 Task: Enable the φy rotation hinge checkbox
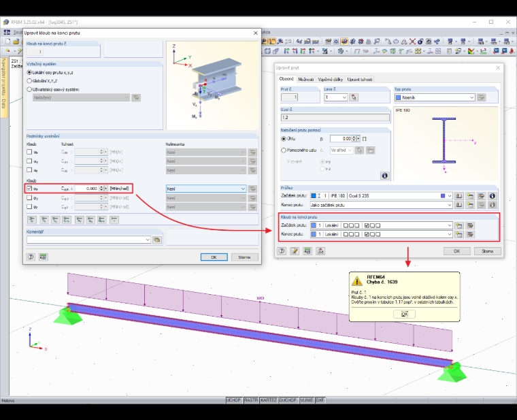pos(29,197)
